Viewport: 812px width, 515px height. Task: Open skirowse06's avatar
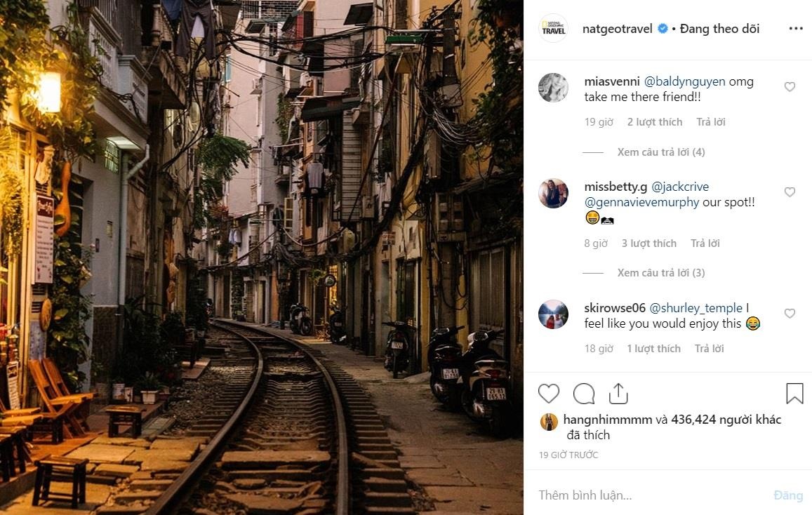click(x=553, y=314)
